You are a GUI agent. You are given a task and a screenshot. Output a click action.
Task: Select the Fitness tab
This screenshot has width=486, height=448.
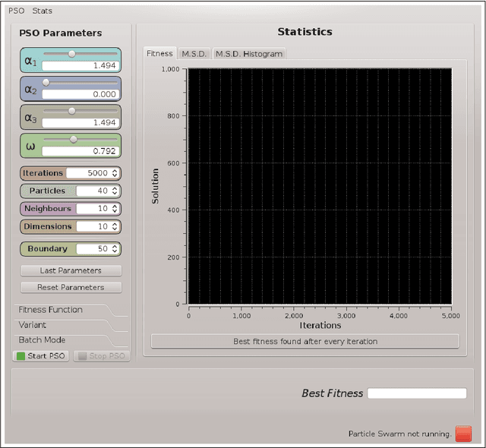click(159, 54)
